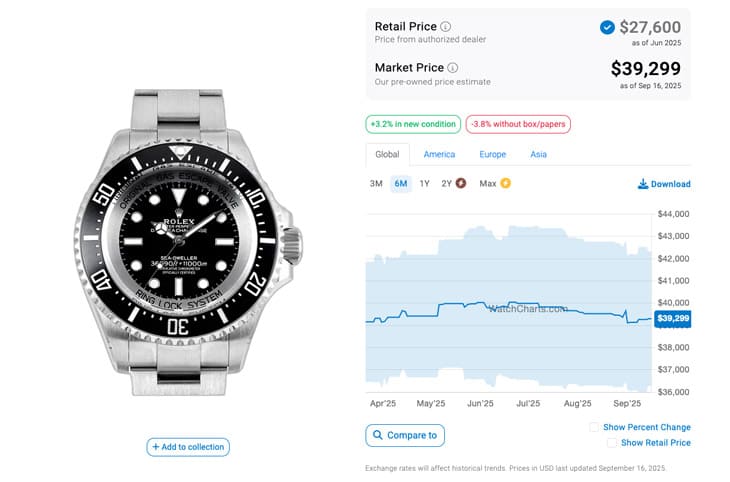
Task: Enable Show Retail Price checkbox
Action: [x=612, y=442]
